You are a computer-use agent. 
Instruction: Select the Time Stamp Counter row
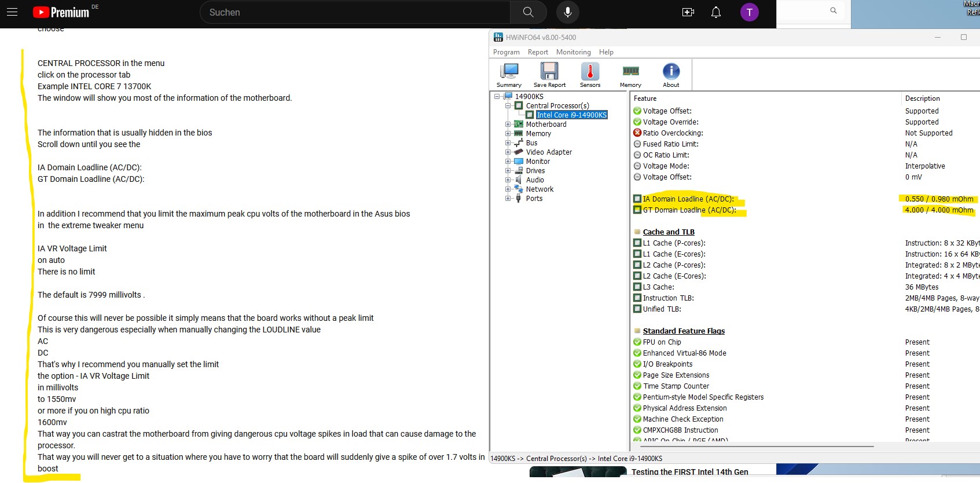[x=806, y=386]
